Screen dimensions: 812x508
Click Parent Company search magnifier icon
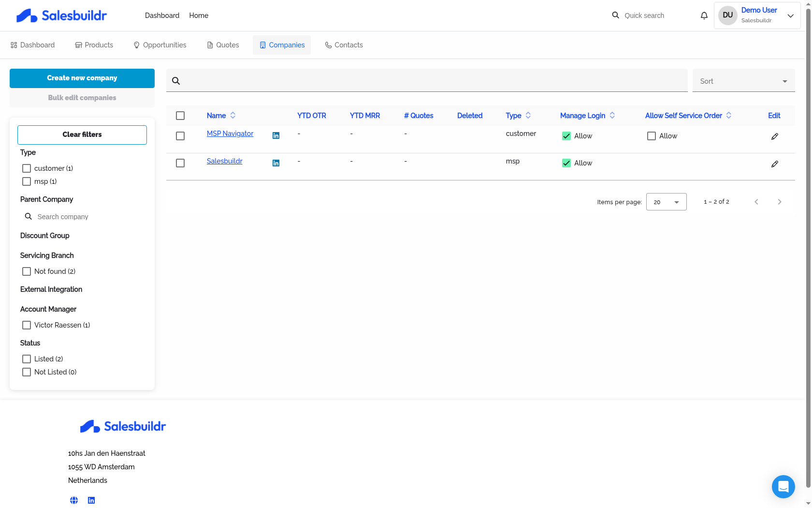coord(29,216)
